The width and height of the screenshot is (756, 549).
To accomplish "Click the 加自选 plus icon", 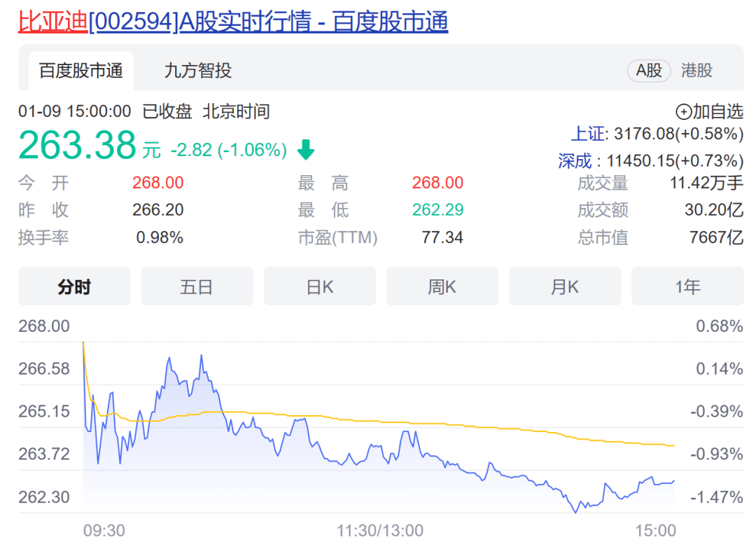I will (x=684, y=112).
